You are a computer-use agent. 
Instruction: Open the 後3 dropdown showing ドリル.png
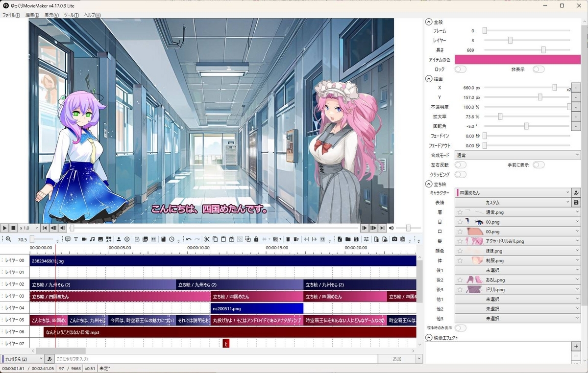pyautogui.click(x=517, y=289)
